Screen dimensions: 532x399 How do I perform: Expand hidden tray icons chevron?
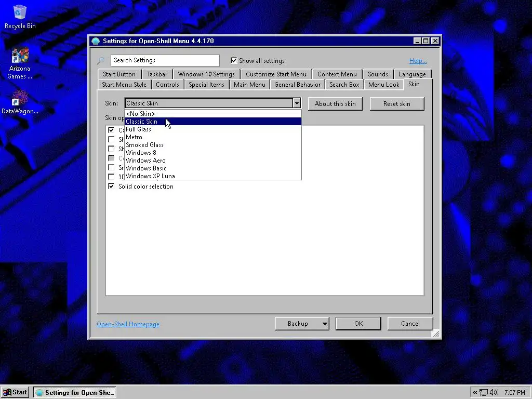(475, 393)
